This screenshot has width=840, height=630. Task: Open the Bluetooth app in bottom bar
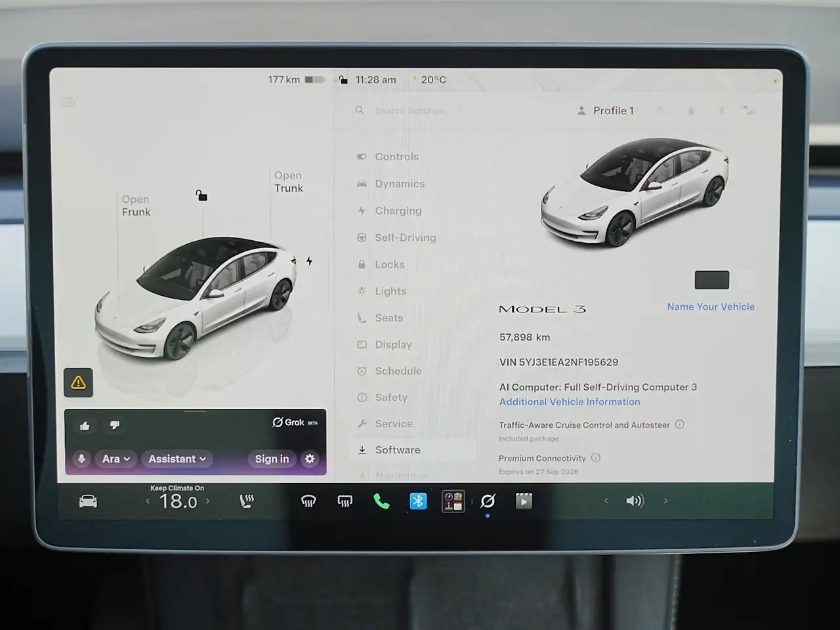pyautogui.click(x=418, y=501)
